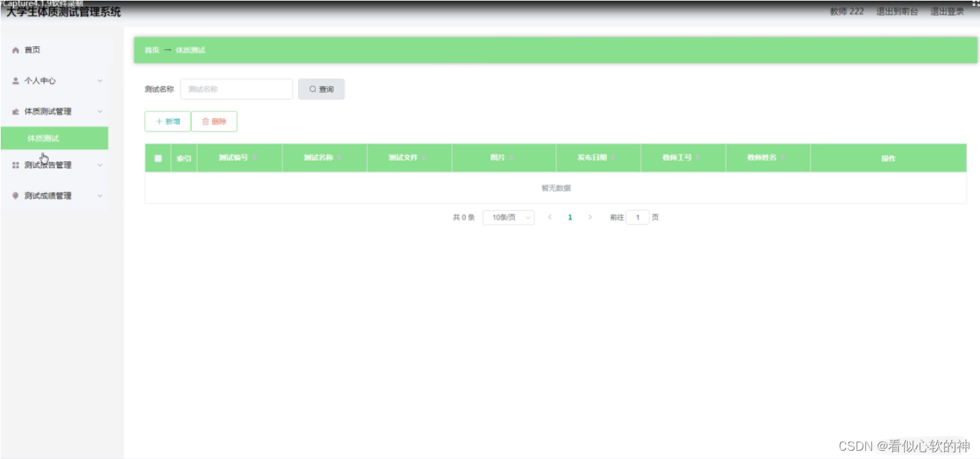Open the 10条/页 page size dropdown
Image resolution: width=980 pixels, height=459 pixels.
(509, 217)
